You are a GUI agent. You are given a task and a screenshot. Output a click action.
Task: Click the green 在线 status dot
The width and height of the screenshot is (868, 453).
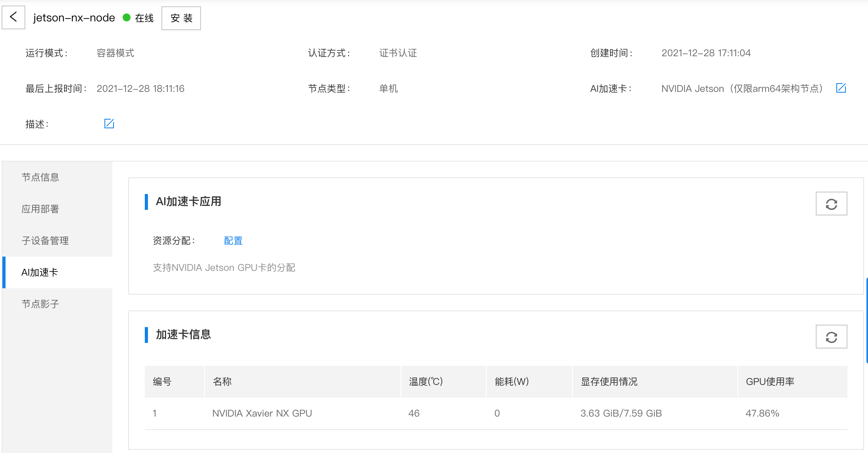pos(127,17)
